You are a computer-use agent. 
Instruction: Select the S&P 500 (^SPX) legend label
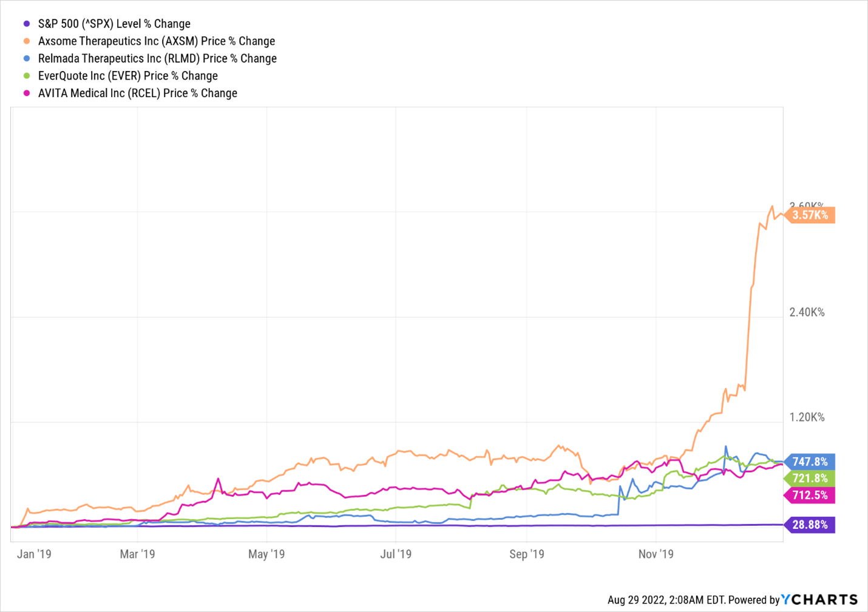point(114,24)
